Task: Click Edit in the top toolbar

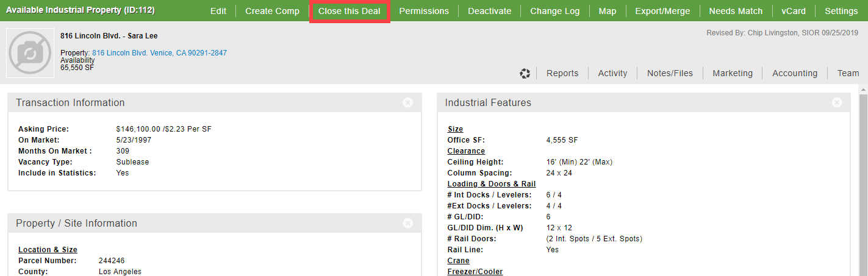Action: coord(218,11)
